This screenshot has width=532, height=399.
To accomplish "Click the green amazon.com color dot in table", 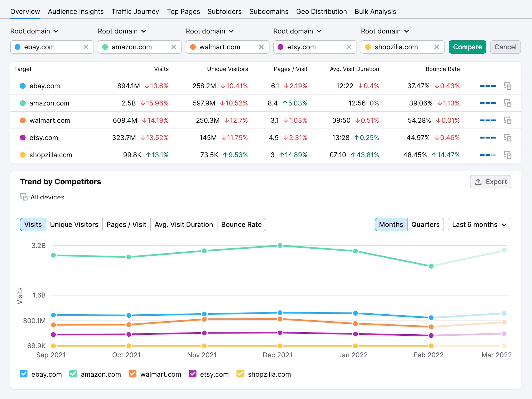I will point(23,103).
